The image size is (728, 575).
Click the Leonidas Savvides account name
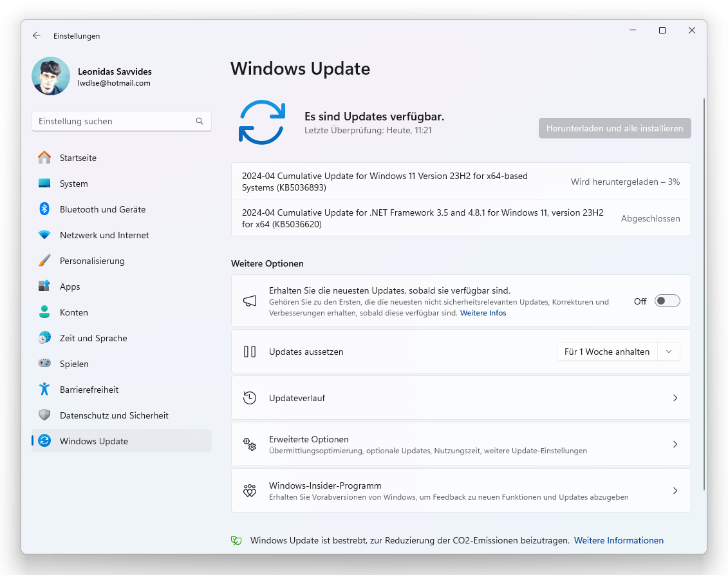click(115, 71)
